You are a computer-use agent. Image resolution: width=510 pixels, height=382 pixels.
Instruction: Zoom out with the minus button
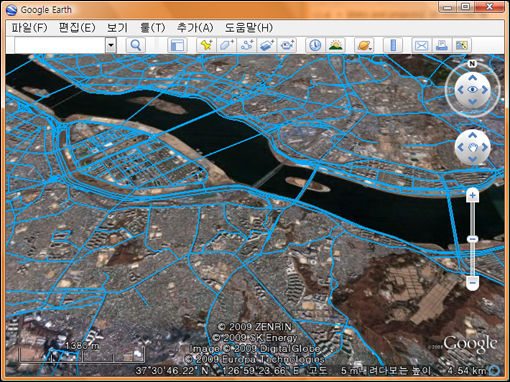472,283
